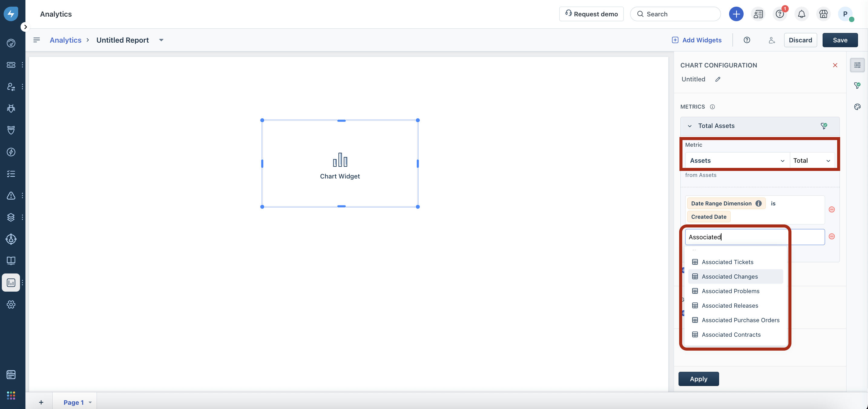Click the pencil icon to rename Untitled chart
The height and width of the screenshot is (409, 868).
point(718,79)
